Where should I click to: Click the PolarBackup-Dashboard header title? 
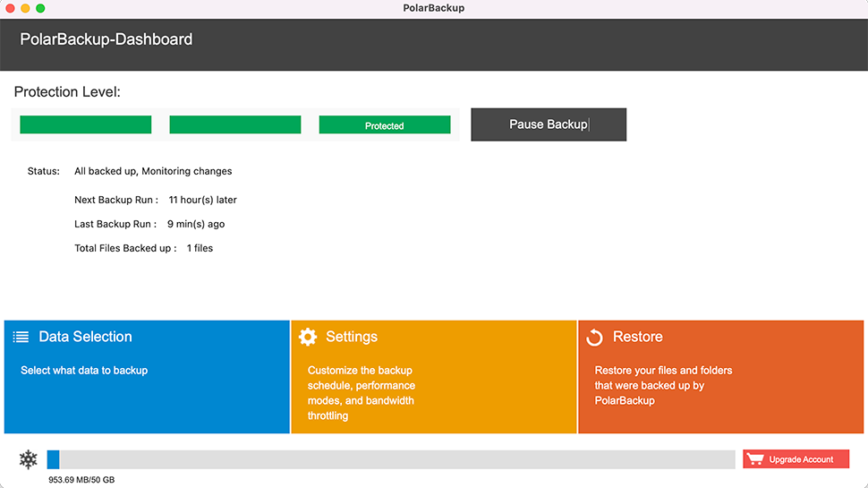point(106,39)
